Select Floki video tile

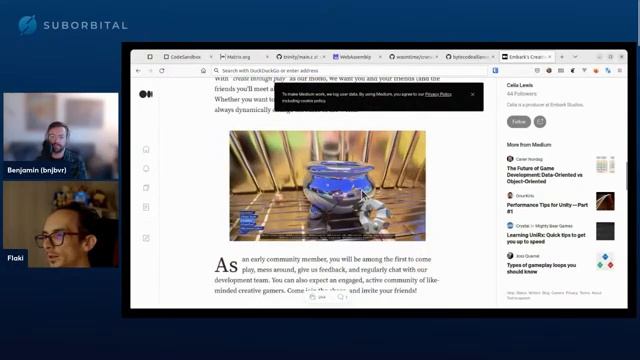click(x=61, y=224)
